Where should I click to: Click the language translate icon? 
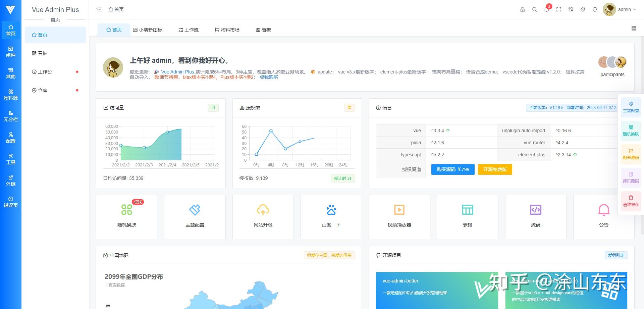(x=571, y=9)
